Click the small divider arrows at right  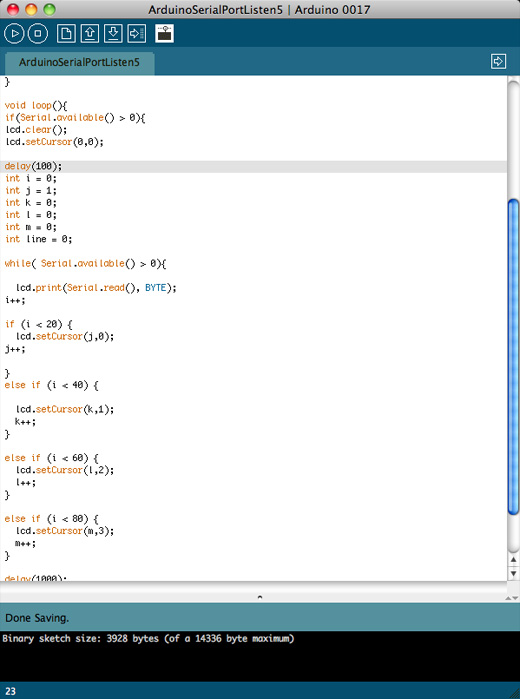click(512, 598)
